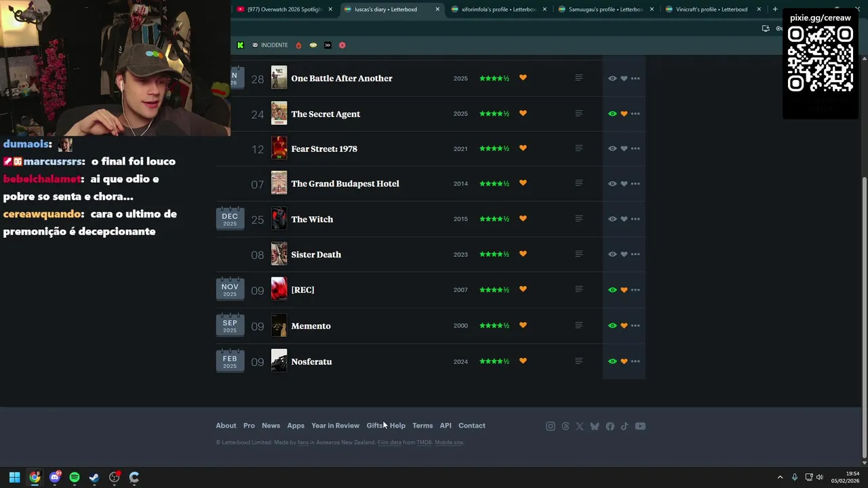Screen dimensions: 868x488
Task: Click the volume icon in system tray
Action: [x=819, y=477]
